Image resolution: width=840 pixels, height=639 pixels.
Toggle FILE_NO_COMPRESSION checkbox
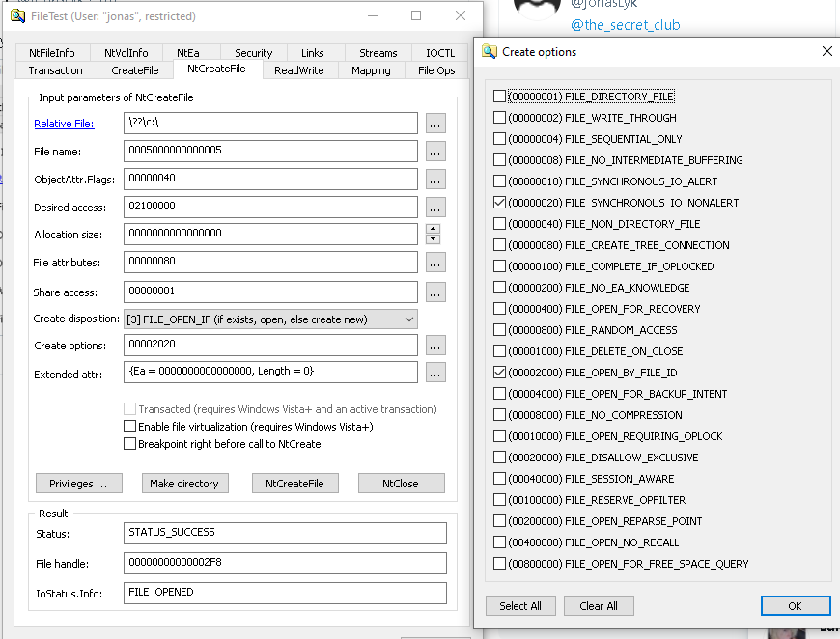click(499, 414)
